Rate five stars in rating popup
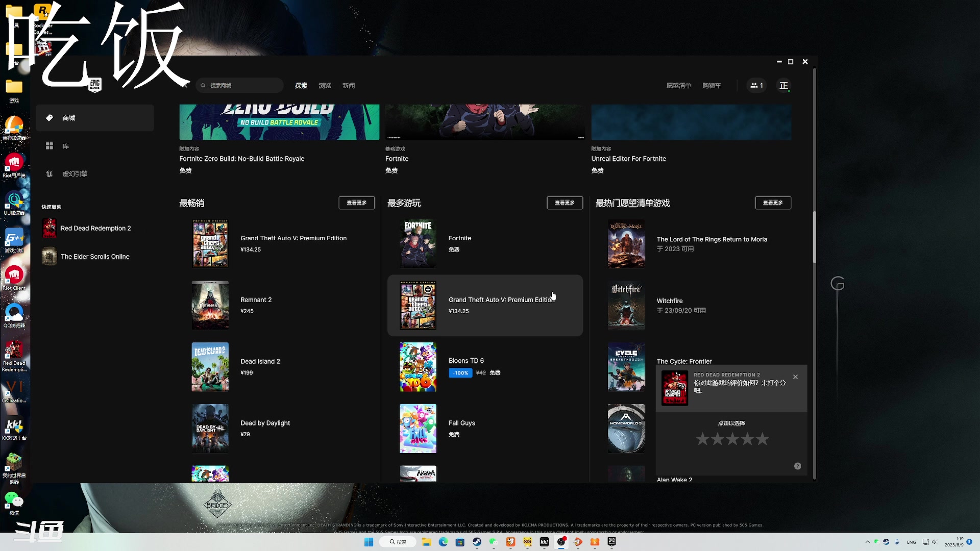980x551 pixels. [763, 439]
